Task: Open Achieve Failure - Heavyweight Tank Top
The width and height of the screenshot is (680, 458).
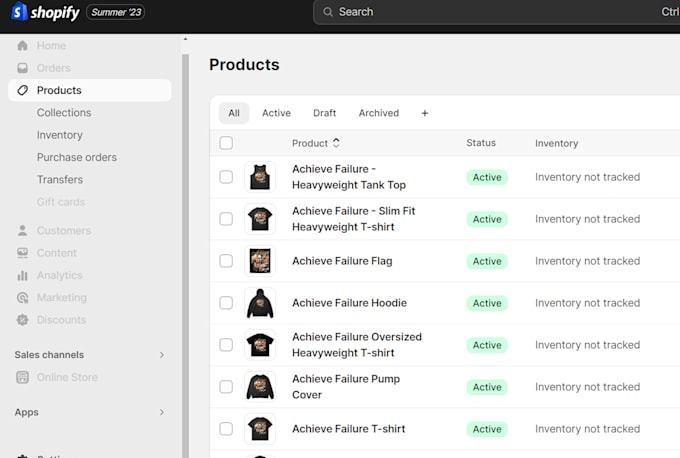Action: [349, 177]
